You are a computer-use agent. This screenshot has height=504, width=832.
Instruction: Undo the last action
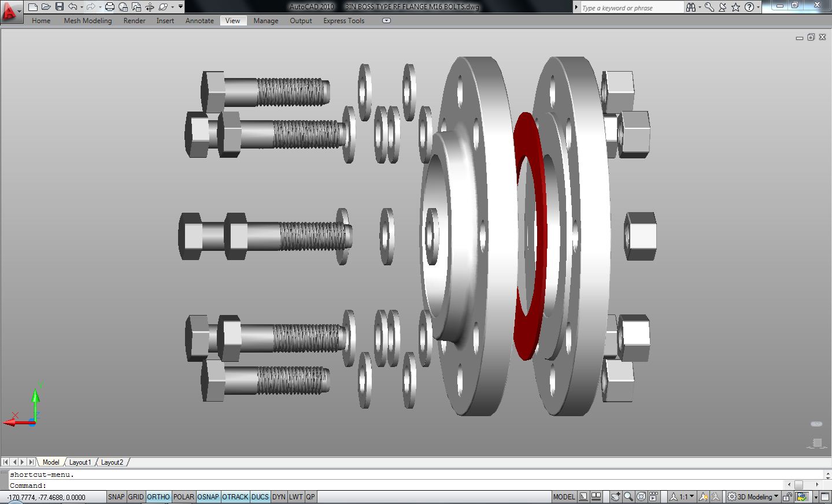pyautogui.click(x=72, y=7)
